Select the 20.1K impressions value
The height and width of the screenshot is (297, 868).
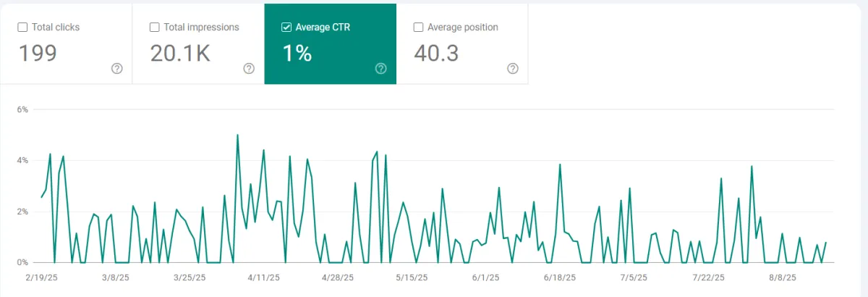(180, 54)
